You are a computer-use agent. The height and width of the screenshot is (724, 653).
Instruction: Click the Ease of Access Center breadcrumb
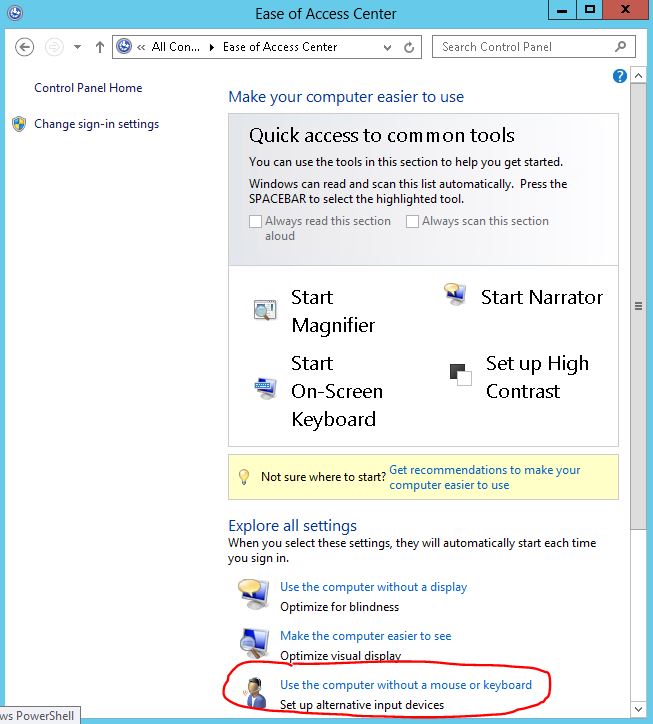[x=280, y=47]
